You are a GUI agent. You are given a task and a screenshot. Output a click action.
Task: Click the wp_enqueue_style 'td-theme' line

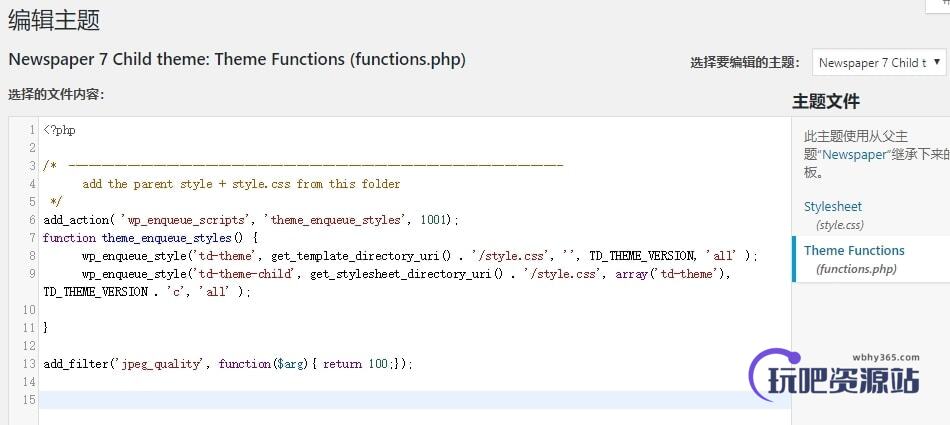(x=420, y=256)
